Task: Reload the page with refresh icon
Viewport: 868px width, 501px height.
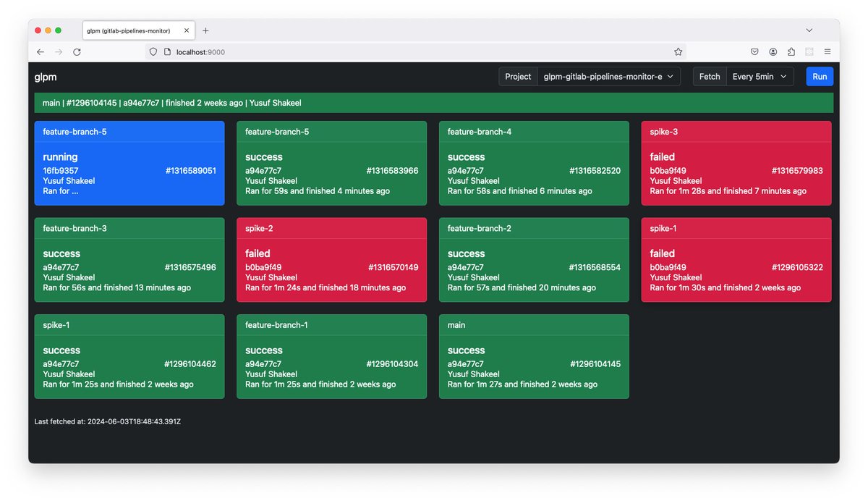Action: point(77,52)
